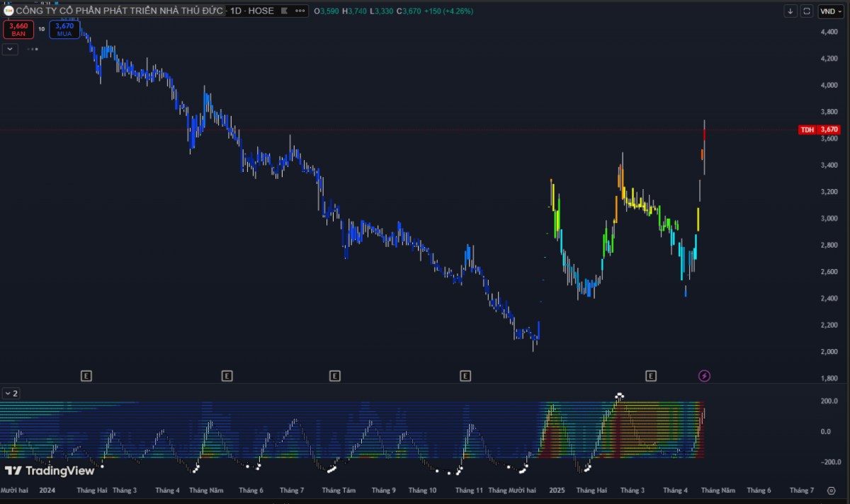Click the earnings E marker near Tháng 3 2025
850x504 pixels.
pyautogui.click(x=651, y=376)
